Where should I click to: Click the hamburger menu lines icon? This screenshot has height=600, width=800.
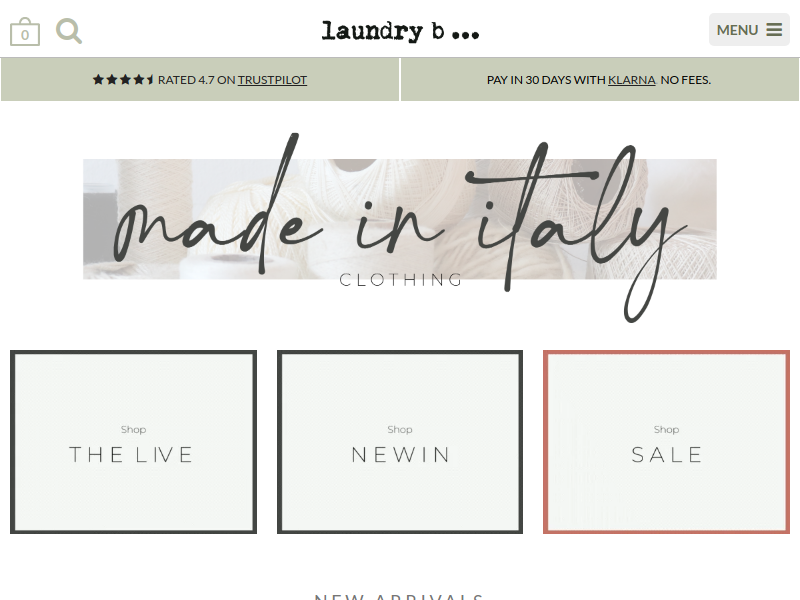tap(774, 30)
